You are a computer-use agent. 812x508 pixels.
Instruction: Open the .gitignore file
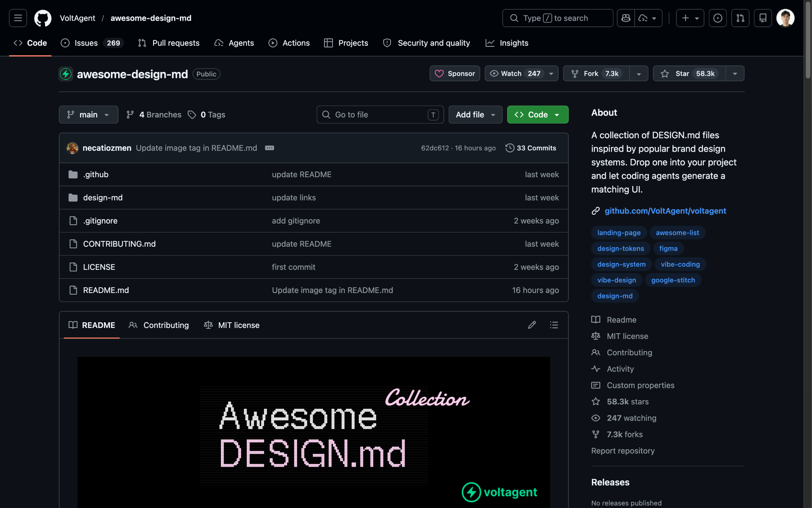(x=100, y=221)
